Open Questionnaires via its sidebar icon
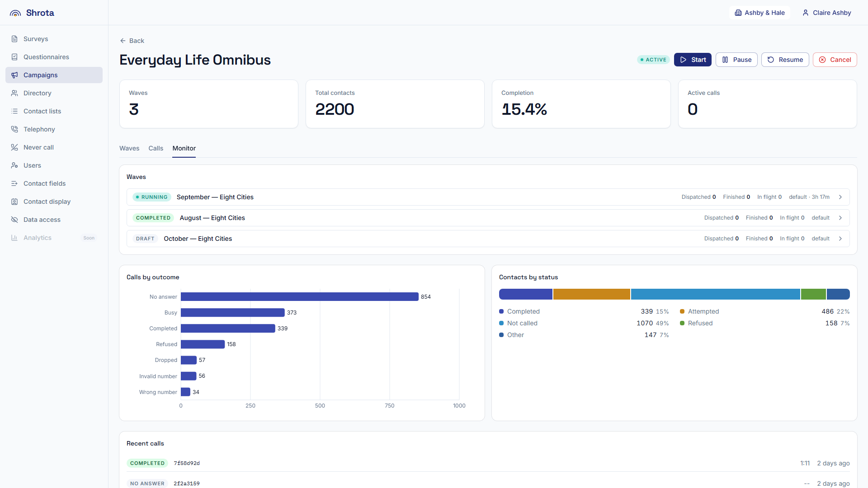 (x=14, y=57)
